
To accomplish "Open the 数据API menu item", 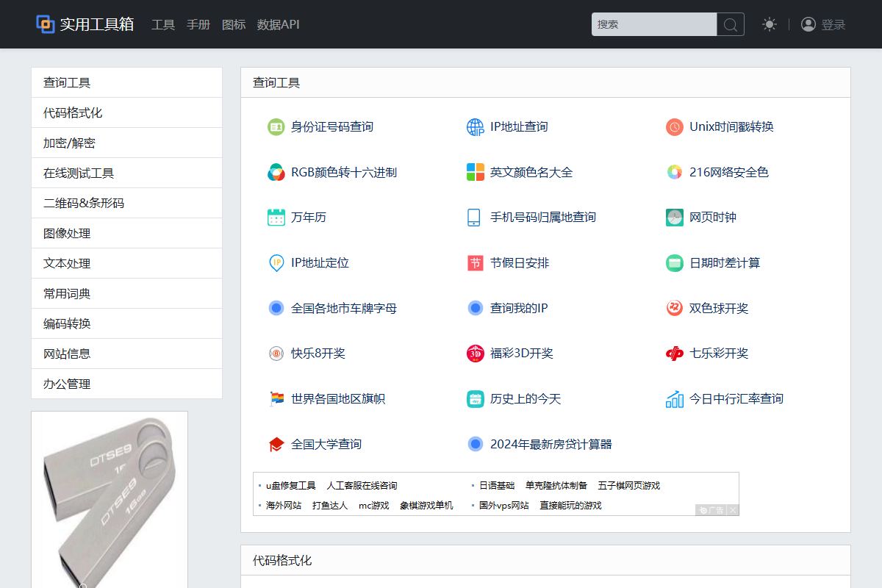I will click(278, 24).
